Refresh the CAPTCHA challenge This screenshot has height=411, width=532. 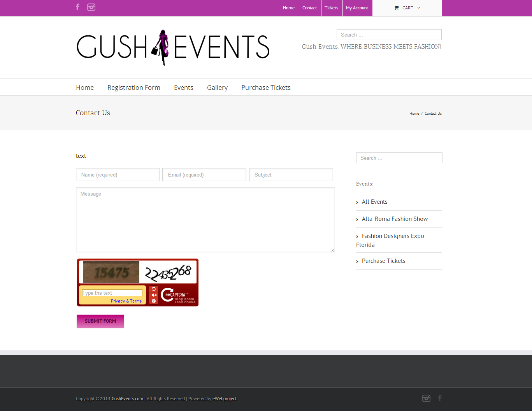154,289
